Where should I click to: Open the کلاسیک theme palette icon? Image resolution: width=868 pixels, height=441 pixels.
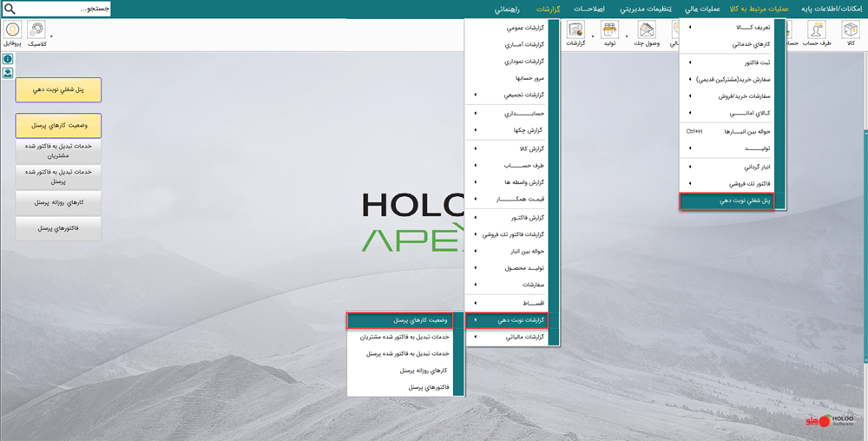coord(36,33)
